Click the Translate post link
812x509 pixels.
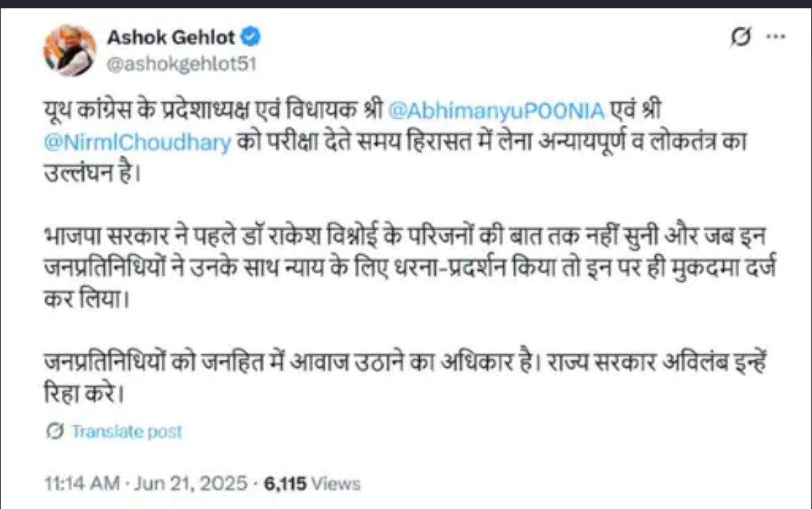[x=126, y=431]
